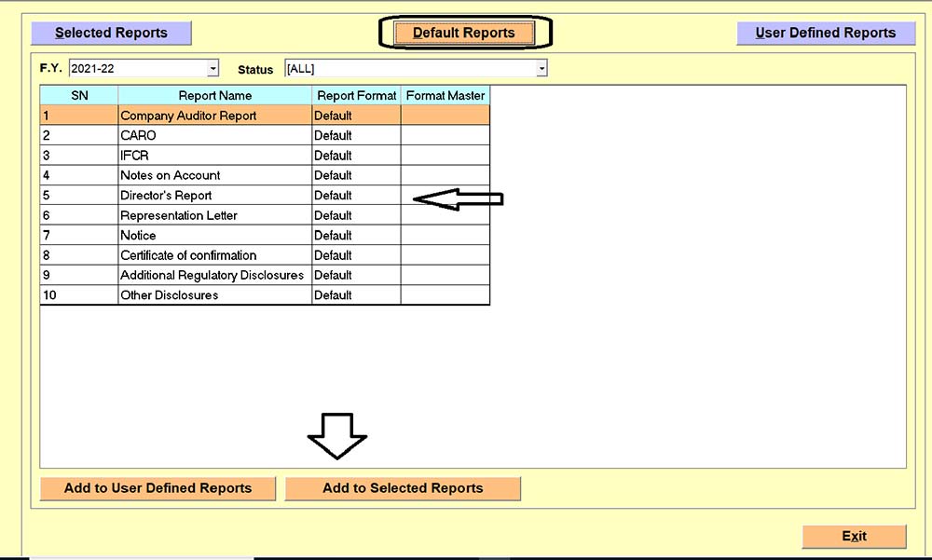Select the Company Auditor Report row
932x560 pixels.
click(x=214, y=115)
